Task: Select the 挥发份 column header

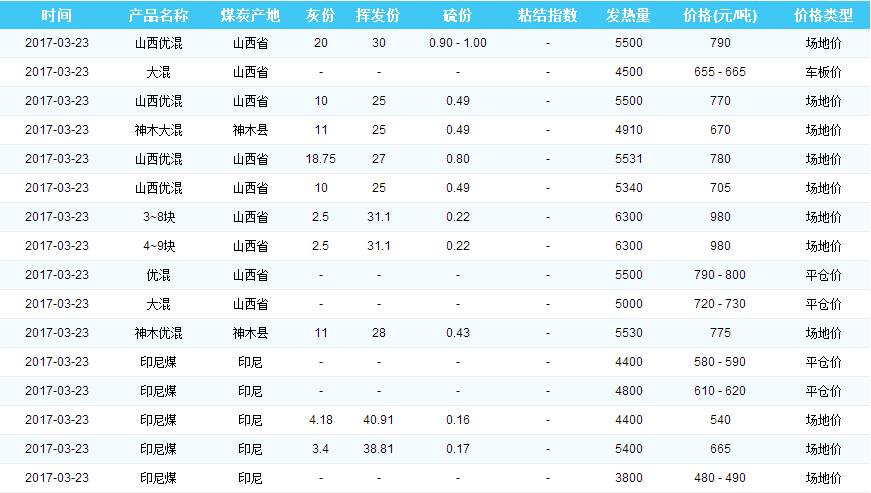Action: point(378,16)
